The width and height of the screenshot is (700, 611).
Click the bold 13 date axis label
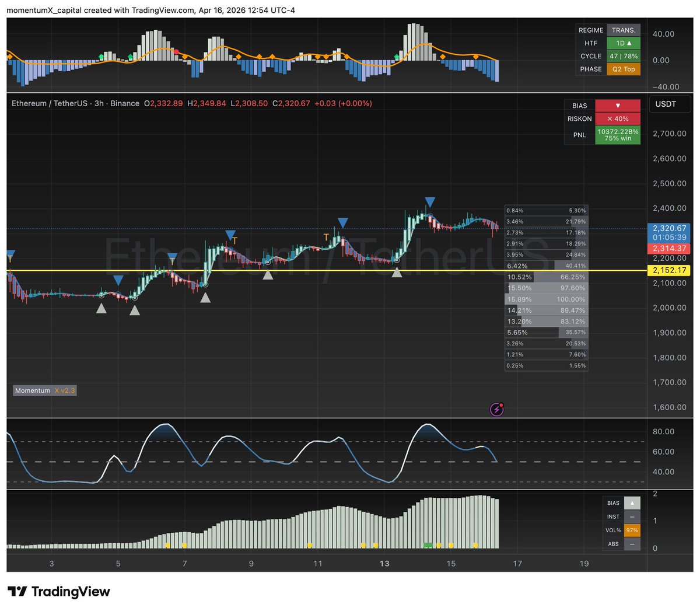[384, 564]
